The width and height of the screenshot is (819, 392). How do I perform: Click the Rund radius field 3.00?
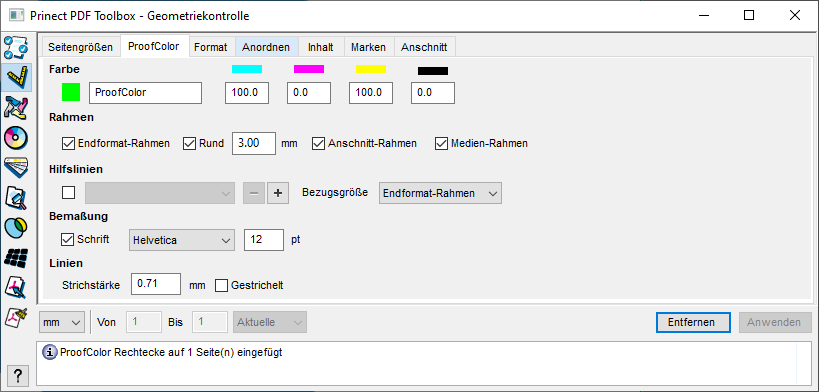(x=254, y=143)
